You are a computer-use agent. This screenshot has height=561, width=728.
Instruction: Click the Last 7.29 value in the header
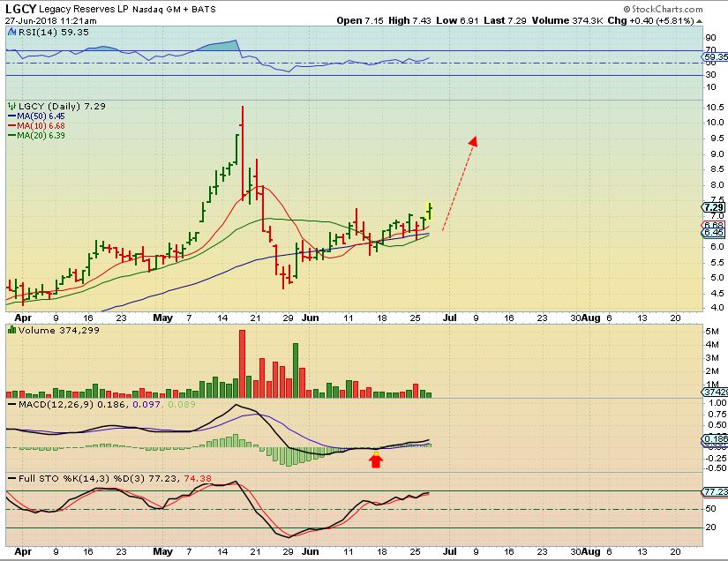point(505,21)
